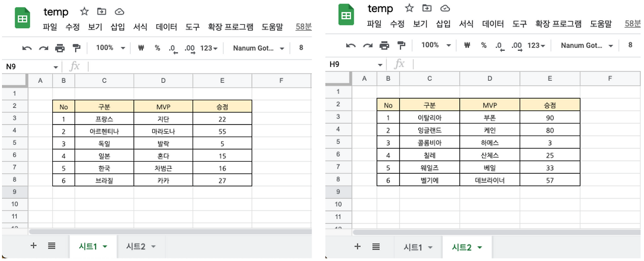Select column D header in left window

163,81
